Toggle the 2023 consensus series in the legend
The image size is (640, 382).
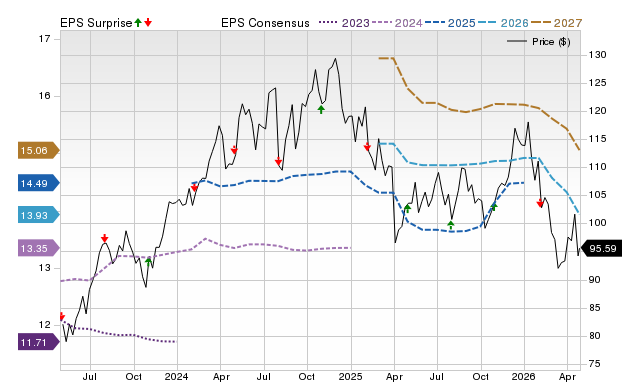click(x=344, y=23)
